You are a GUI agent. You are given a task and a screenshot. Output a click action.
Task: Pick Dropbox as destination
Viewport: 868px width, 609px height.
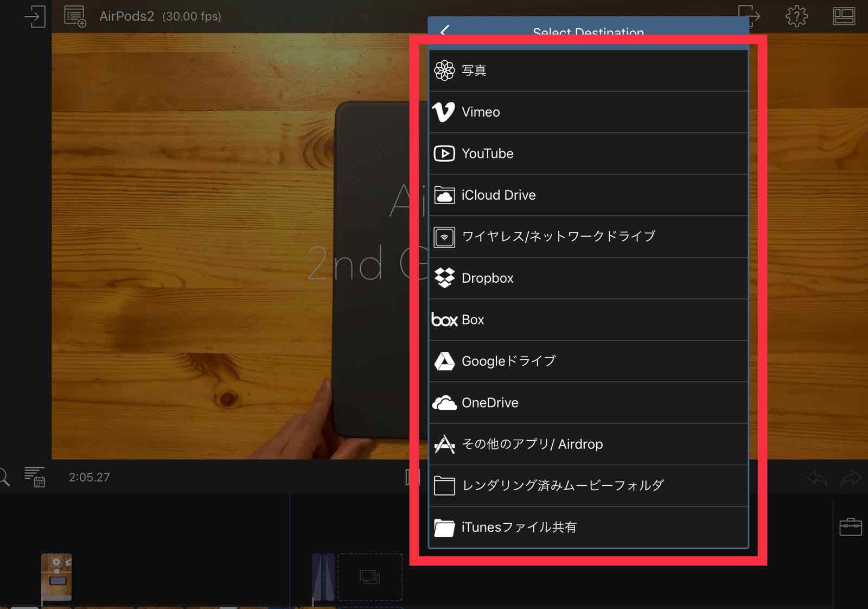click(588, 278)
